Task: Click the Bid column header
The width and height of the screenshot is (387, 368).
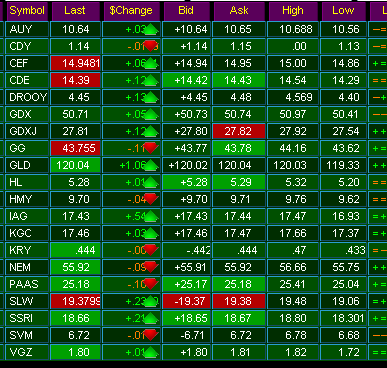Action: pos(186,11)
